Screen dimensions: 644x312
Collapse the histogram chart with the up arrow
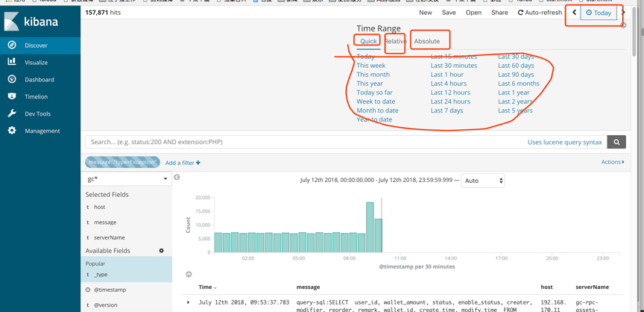(x=189, y=274)
